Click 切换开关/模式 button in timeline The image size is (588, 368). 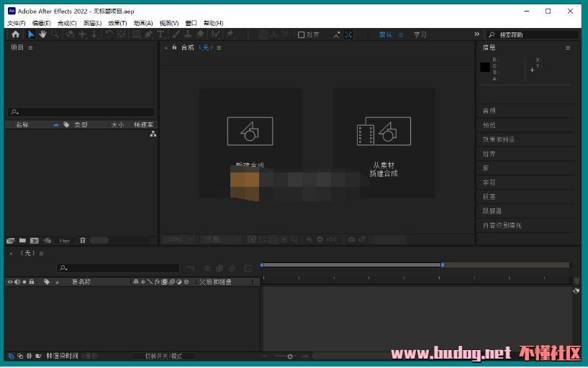click(163, 356)
